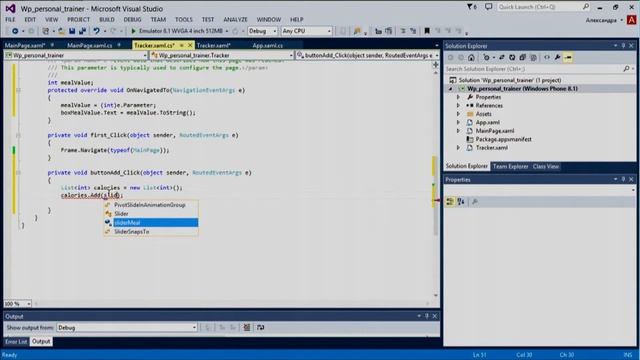Select sliderMeal in the IntelliSense list

click(x=151, y=222)
